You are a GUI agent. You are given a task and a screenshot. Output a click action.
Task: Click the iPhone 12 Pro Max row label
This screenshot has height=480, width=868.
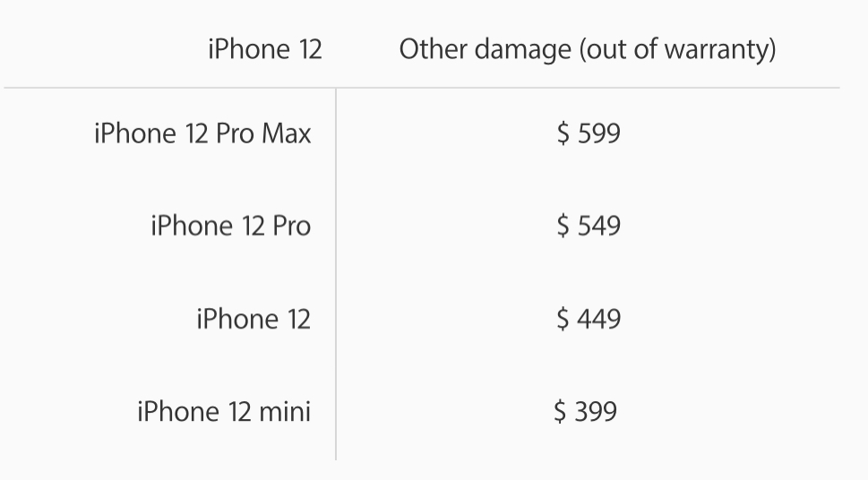coord(202,134)
